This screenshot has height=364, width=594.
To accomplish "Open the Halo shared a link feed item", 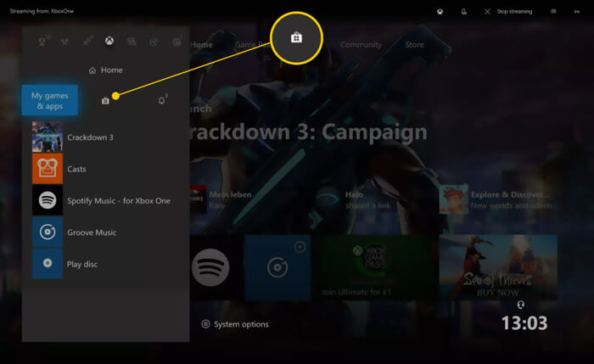I will (353, 200).
